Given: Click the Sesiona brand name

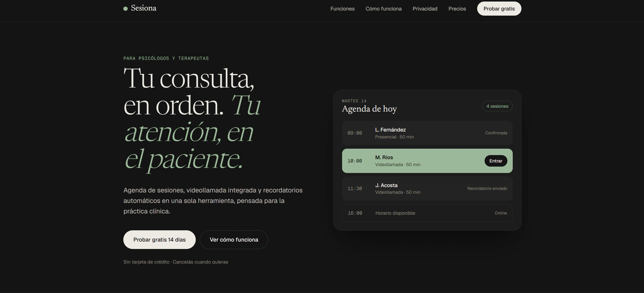Looking at the screenshot, I should 144,8.
